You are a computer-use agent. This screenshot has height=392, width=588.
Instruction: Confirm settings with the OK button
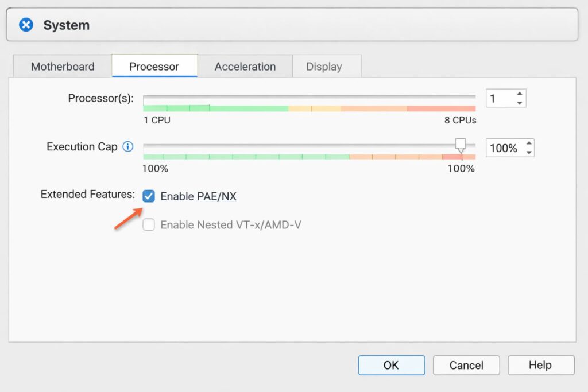point(391,365)
